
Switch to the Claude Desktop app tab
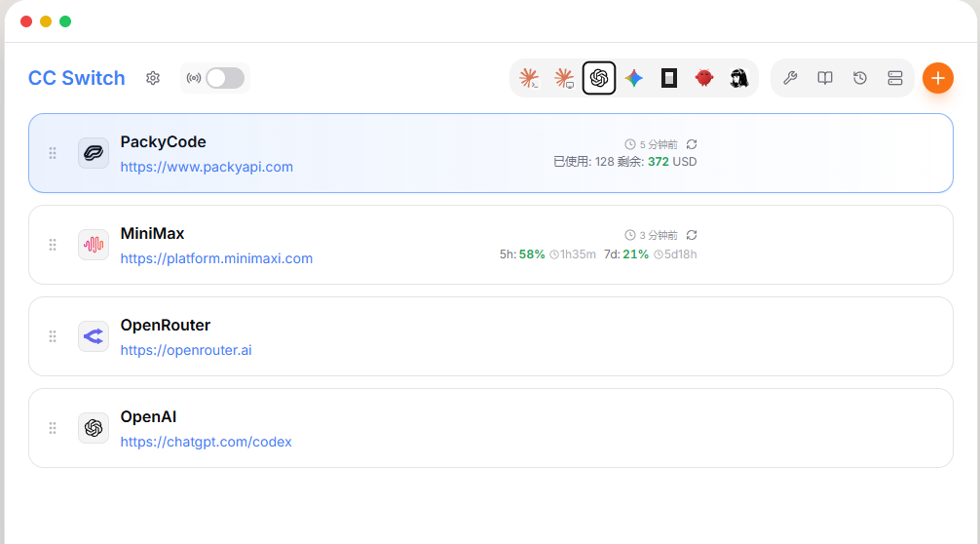(x=564, y=78)
